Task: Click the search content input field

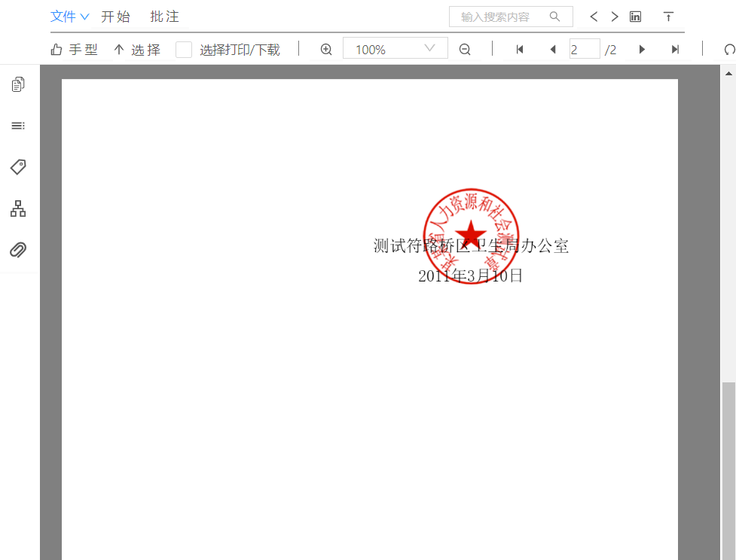Action: pyautogui.click(x=511, y=17)
